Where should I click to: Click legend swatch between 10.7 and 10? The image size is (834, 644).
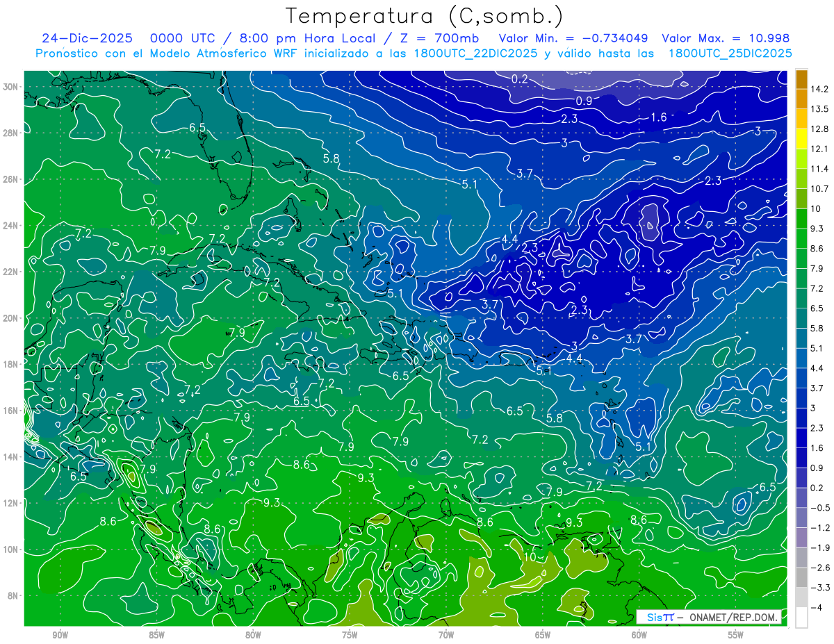coord(801,199)
